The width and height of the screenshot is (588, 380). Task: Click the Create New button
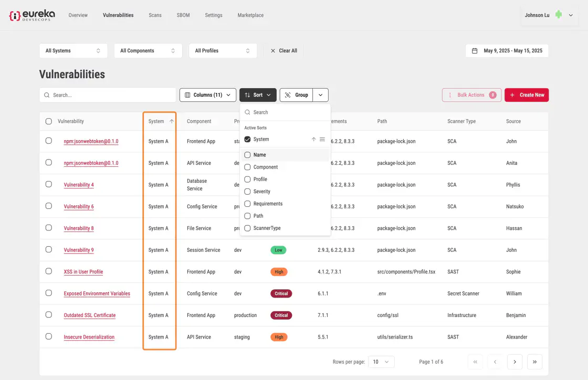(x=527, y=95)
